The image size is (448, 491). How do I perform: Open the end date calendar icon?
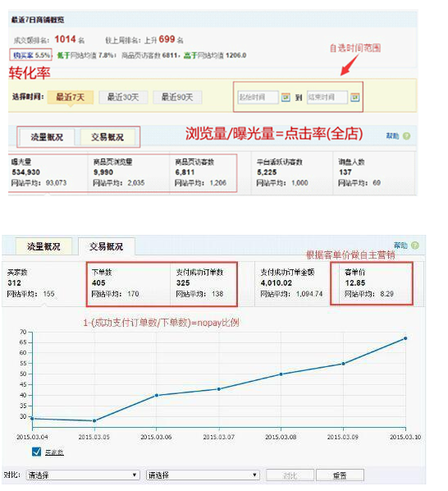(354, 97)
